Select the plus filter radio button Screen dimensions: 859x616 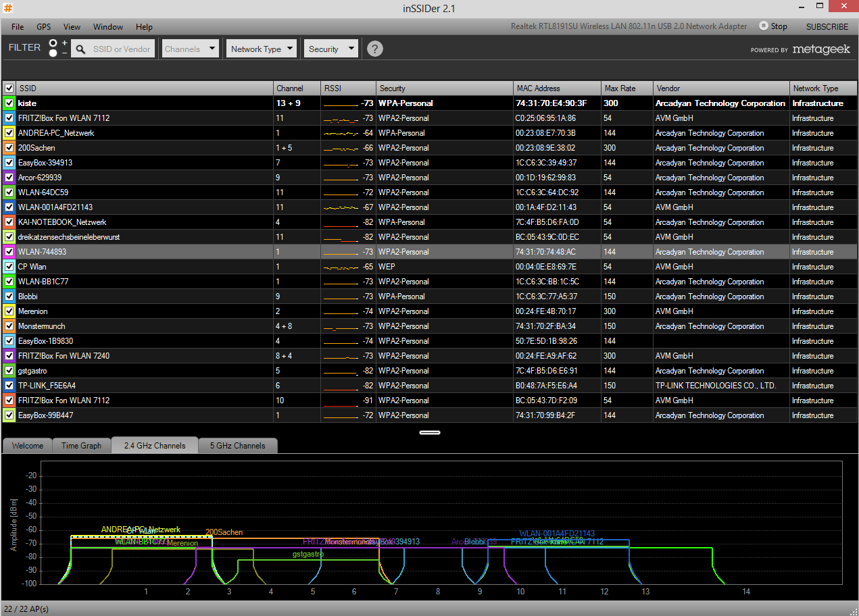pyautogui.click(x=53, y=43)
